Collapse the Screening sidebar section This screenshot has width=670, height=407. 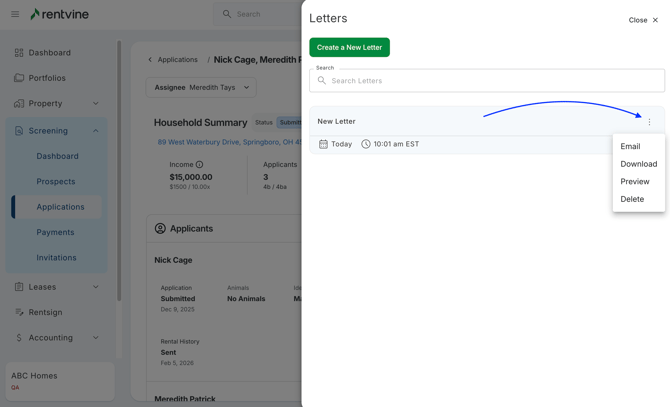pyautogui.click(x=96, y=131)
